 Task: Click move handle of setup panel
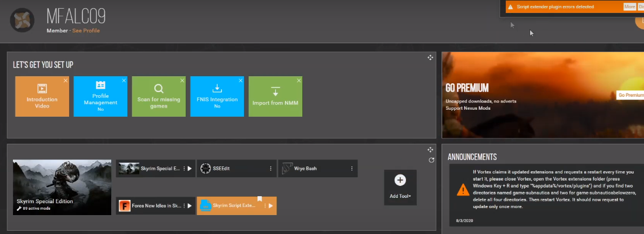pyautogui.click(x=430, y=58)
